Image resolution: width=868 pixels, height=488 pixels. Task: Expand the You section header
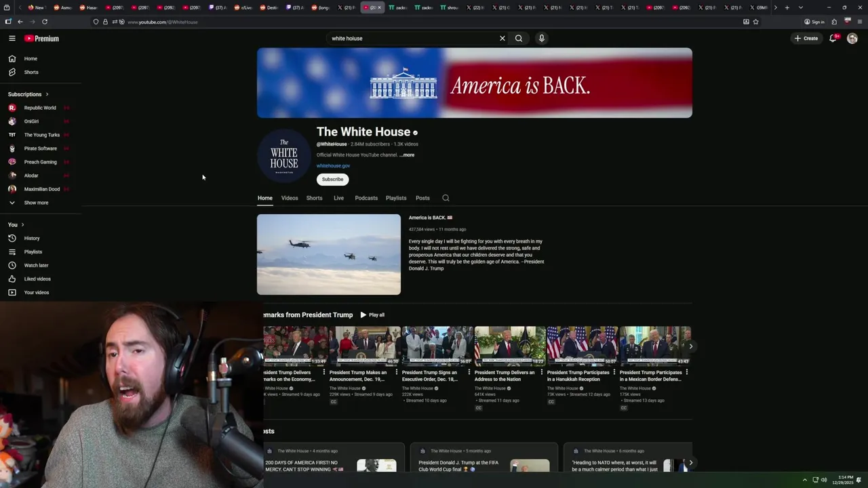(16, 225)
